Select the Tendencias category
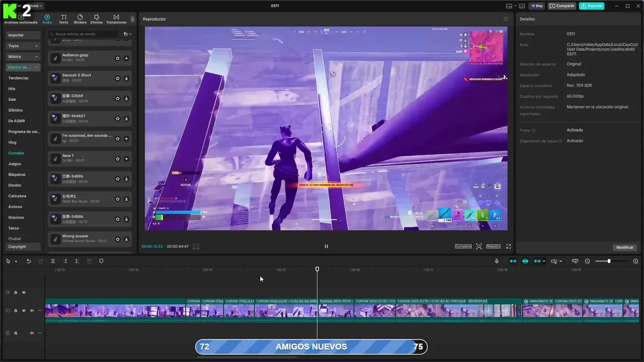Screen dimensions: 644x362 click(x=19, y=78)
